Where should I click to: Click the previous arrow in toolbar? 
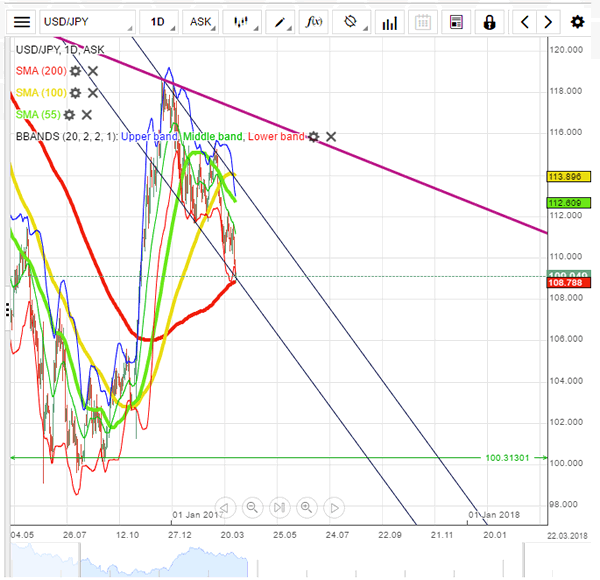(x=525, y=22)
